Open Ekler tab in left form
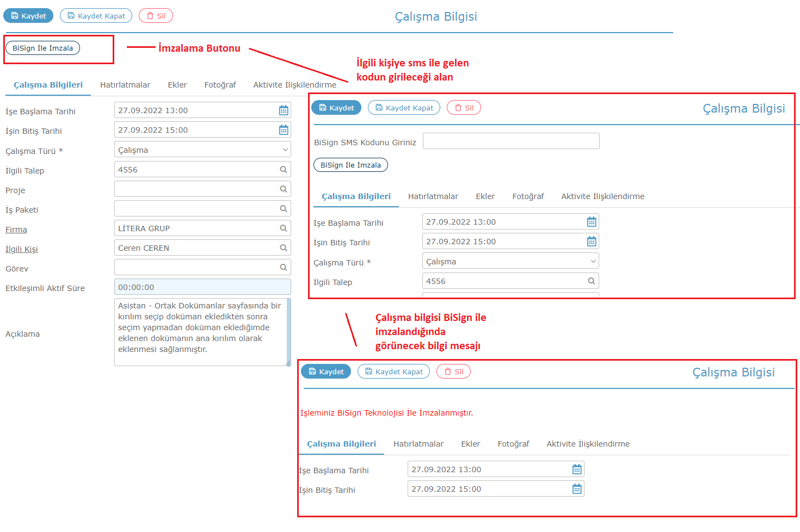This screenshot has width=800, height=532. point(177,85)
